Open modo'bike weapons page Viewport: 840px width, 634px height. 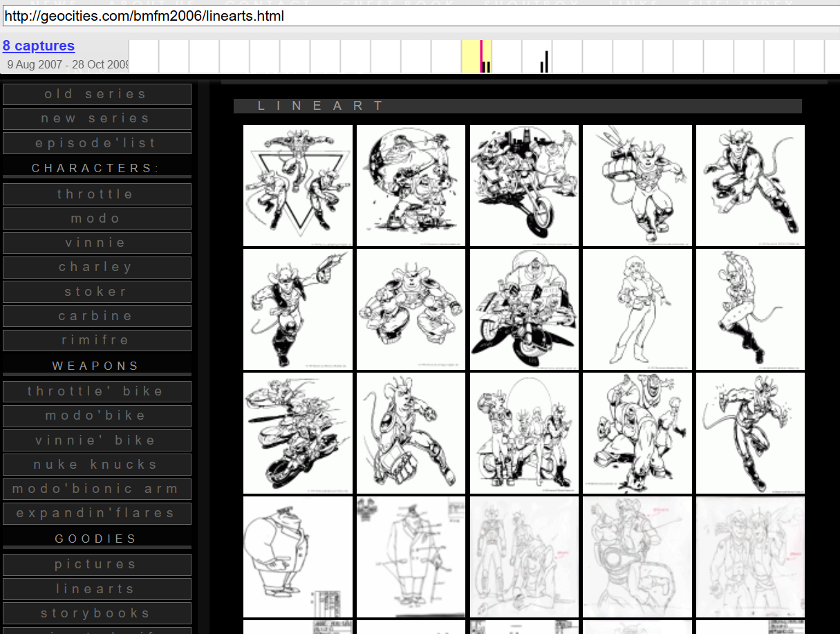[x=97, y=416]
